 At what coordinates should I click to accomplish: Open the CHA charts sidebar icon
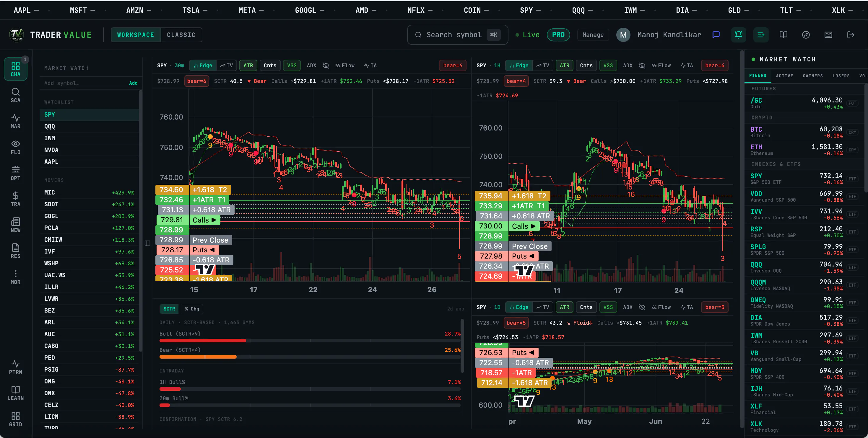pos(15,69)
